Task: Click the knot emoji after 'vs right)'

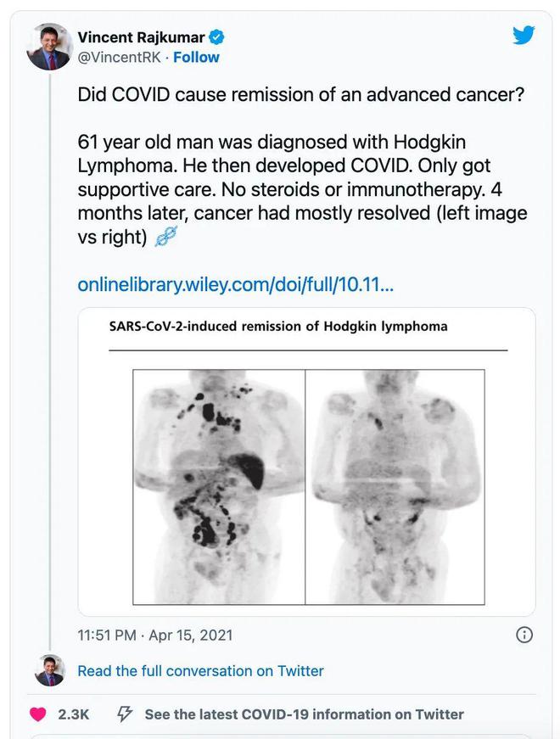Action: (166, 237)
